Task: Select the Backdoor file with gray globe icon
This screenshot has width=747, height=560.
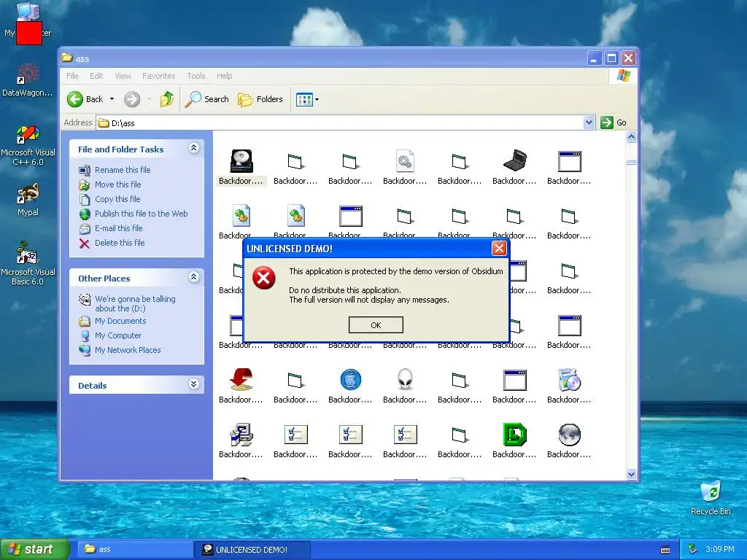Action: point(569,440)
